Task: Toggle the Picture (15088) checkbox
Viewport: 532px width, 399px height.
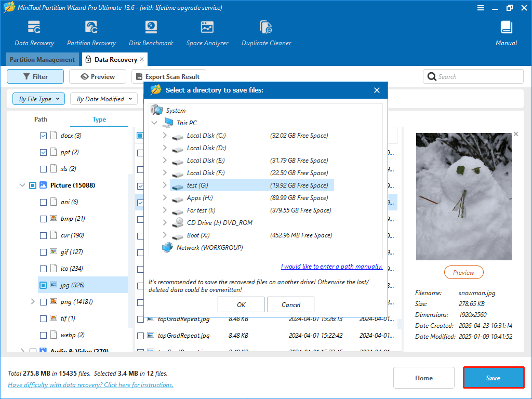Action: (x=33, y=185)
